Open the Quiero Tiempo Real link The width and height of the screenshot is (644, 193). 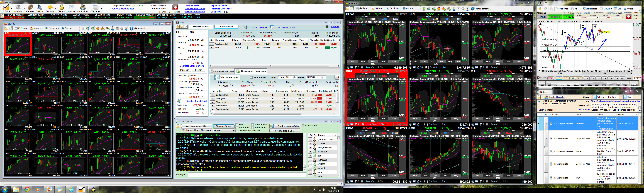[x=124, y=9]
